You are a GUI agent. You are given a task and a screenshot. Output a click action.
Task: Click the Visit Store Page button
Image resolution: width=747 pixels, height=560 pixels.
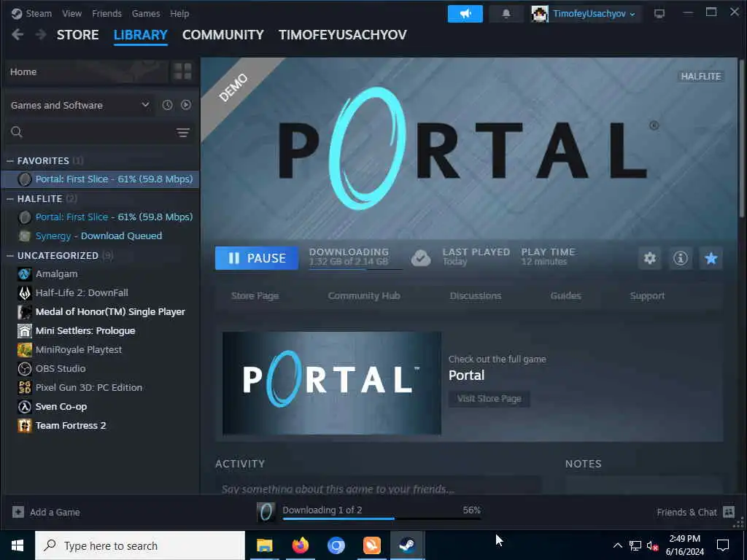489,399
